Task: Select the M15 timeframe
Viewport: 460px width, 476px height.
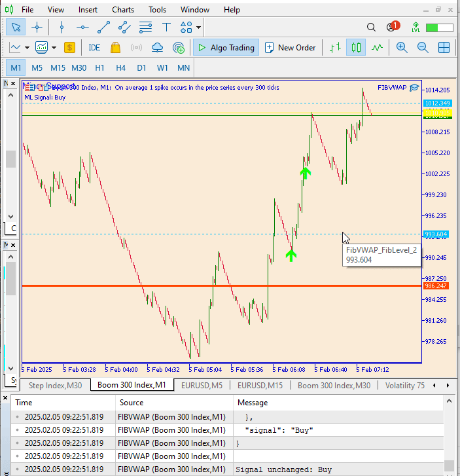Action: [58, 67]
